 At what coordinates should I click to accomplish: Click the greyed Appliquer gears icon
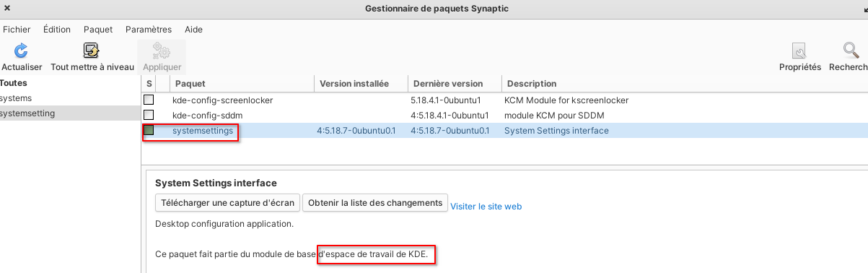point(161,51)
